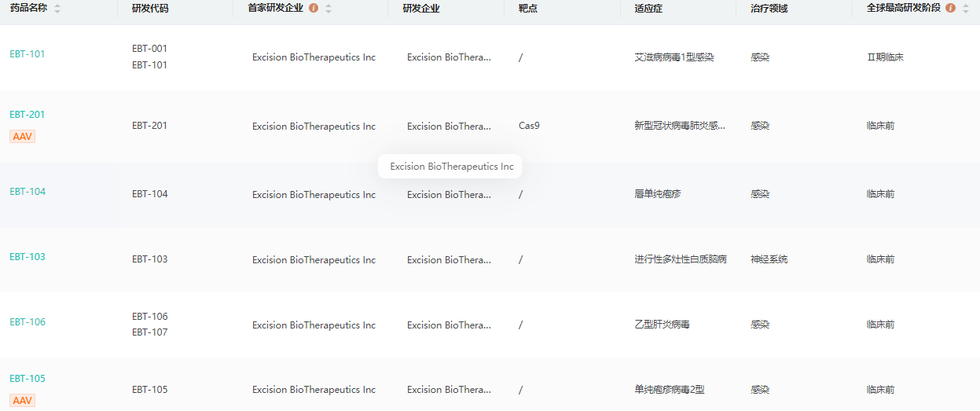Screen dimensions: 980x411
Task: Open drug link EBT-103
Action: coord(28,257)
